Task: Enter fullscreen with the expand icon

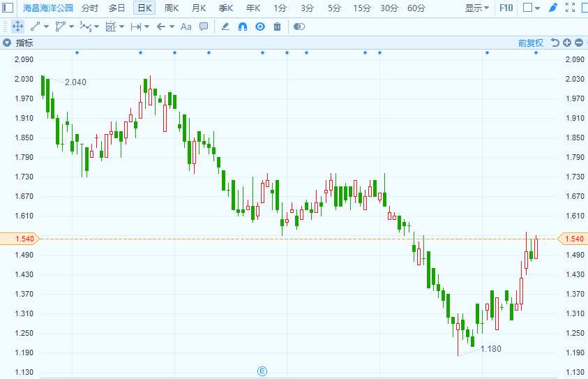Action: [570, 8]
